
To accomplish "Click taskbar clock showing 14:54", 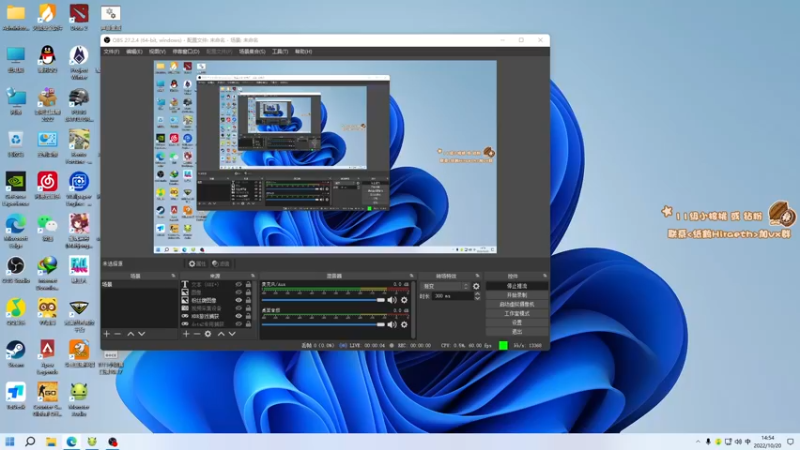I will tap(767, 441).
